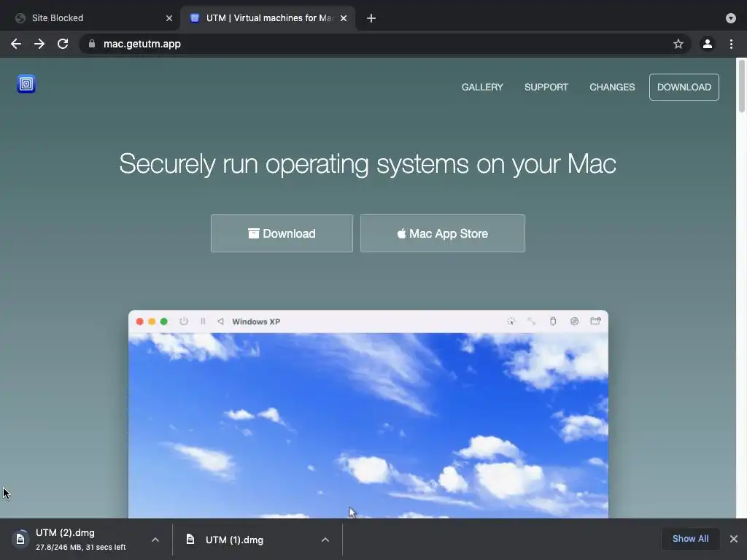The image size is (747, 560).
Task: Expand options for UTM (1).dmg download
Action: (x=325, y=540)
